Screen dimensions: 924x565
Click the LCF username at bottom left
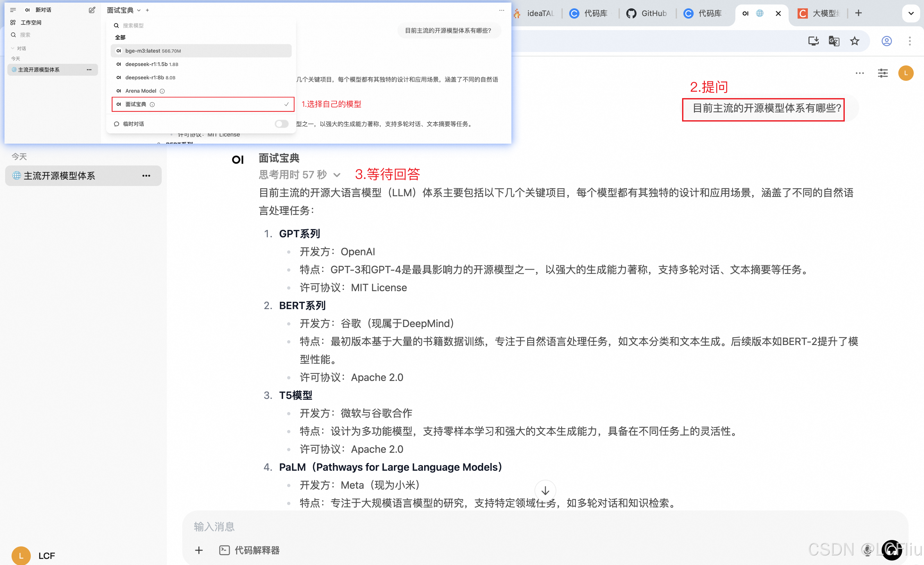click(x=47, y=556)
